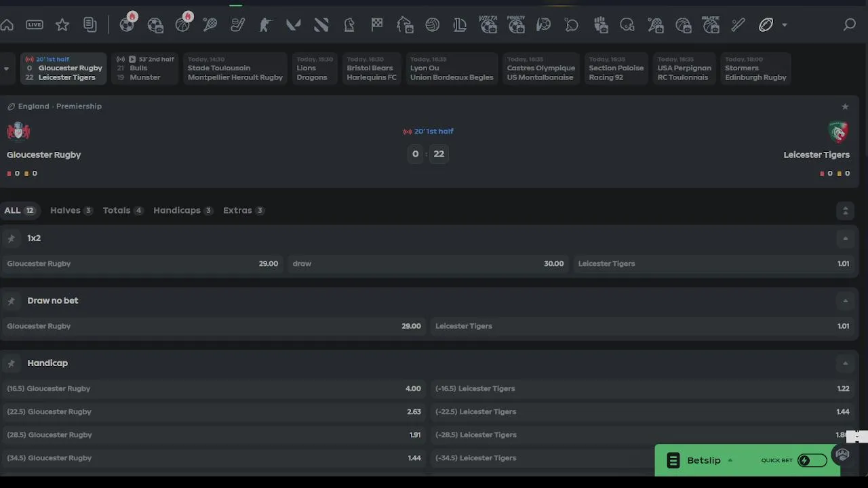Select (-16.5) Leicester Tigers handicap 1.22

642,389
